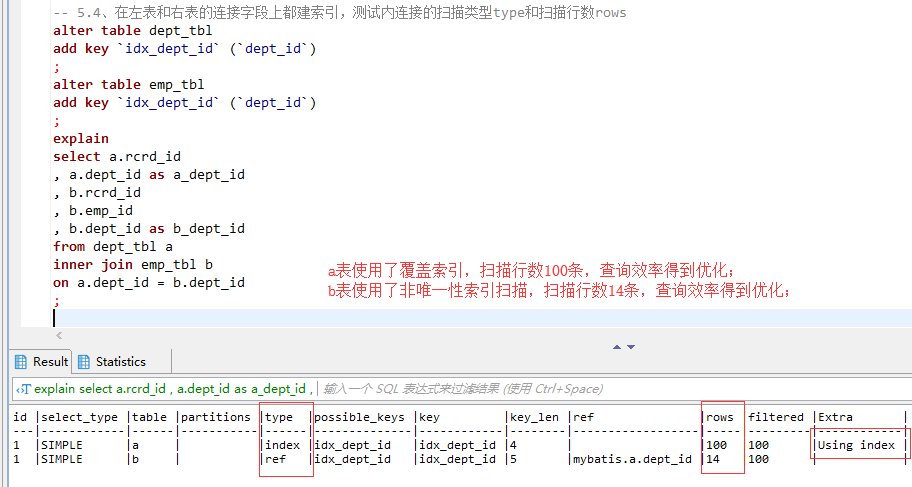The image size is (912, 487).
Task: Click the editor horizontal scroll left arrow
Action: coord(59,335)
